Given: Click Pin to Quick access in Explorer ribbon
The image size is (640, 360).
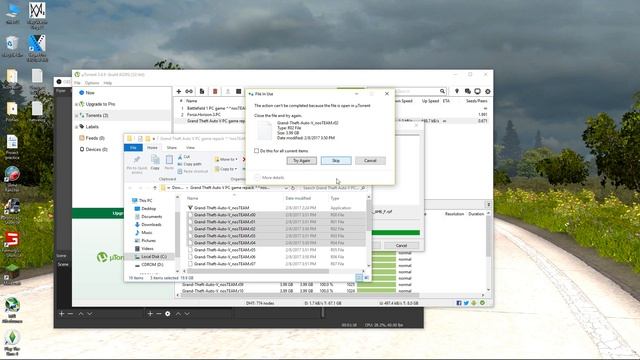Looking at the screenshot, I should (137, 164).
